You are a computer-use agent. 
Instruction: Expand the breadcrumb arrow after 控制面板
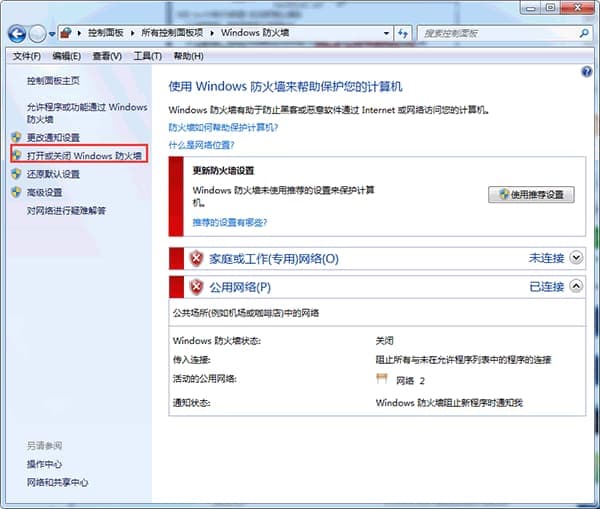132,33
